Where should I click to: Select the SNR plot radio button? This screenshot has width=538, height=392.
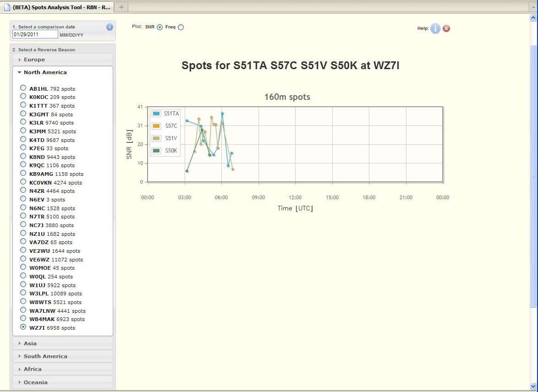coord(159,27)
